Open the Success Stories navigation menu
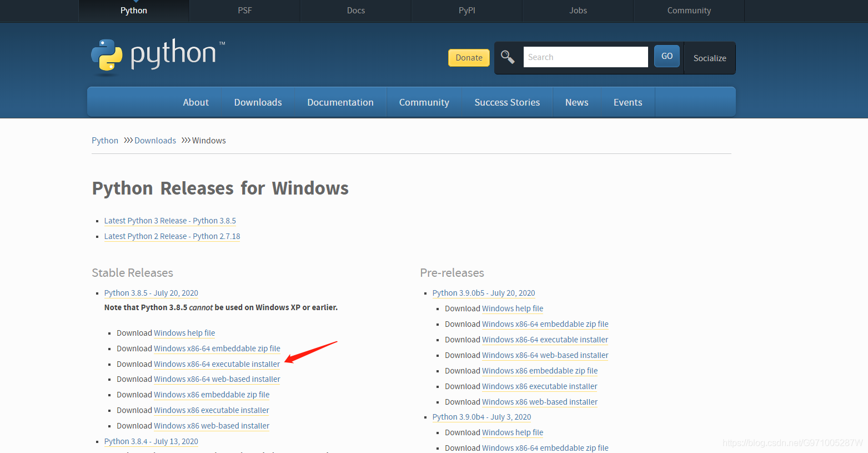Viewport: 868px width, 453px height. tap(507, 102)
